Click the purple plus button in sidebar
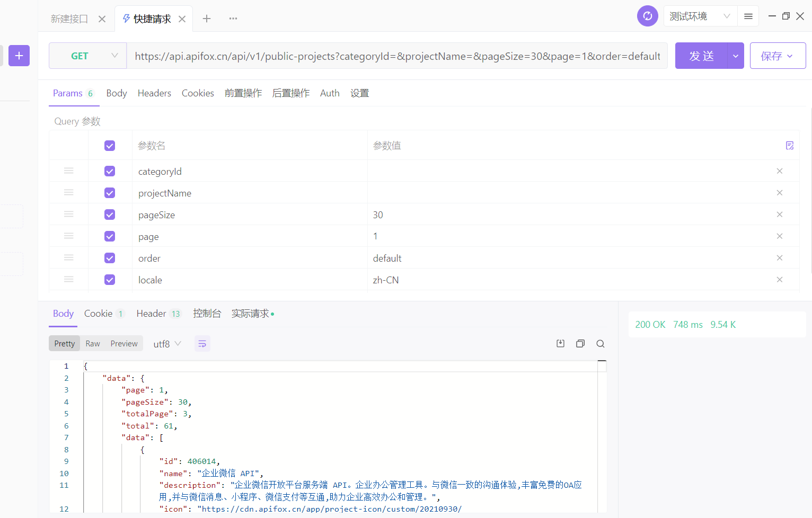This screenshot has width=812, height=518. pyautogui.click(x=19, y=56)
